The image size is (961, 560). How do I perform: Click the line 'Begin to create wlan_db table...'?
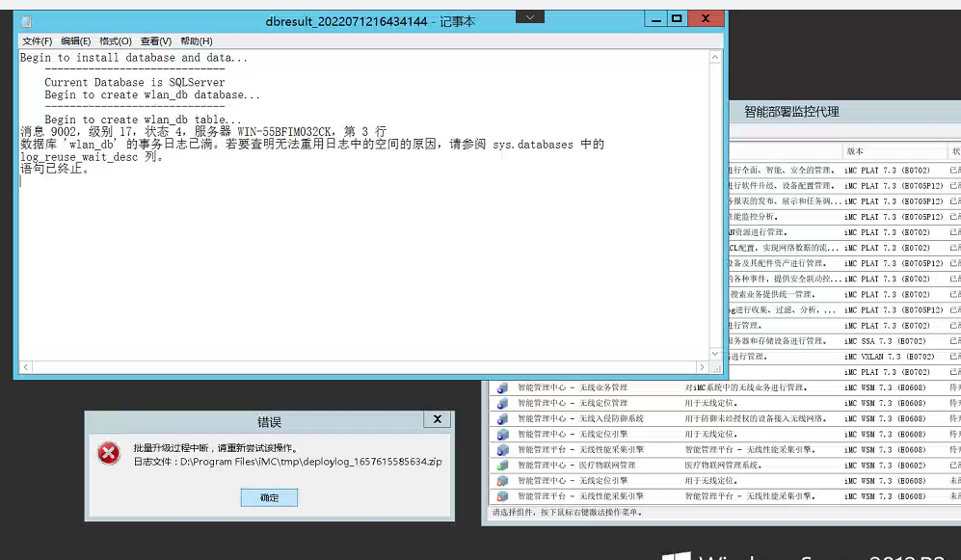point(143,120)
